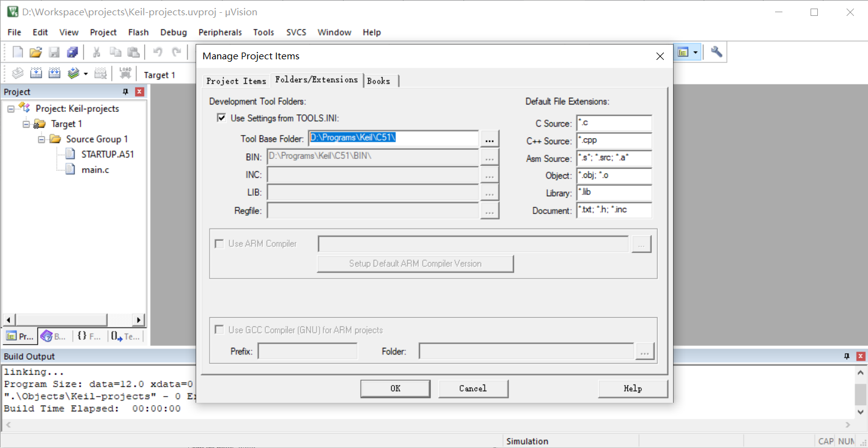This screenshot has height=448, width=868.
Task: Select Source Group 1 folder
Action: [x=97, y=139]
